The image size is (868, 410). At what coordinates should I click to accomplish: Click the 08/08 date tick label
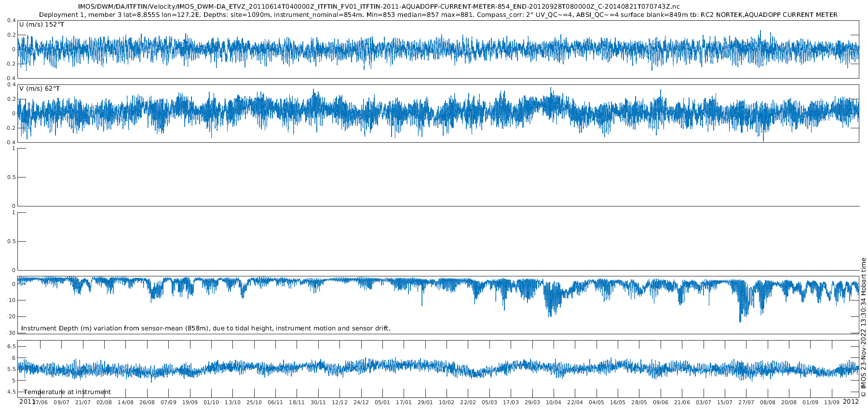[x=768, y=402]
